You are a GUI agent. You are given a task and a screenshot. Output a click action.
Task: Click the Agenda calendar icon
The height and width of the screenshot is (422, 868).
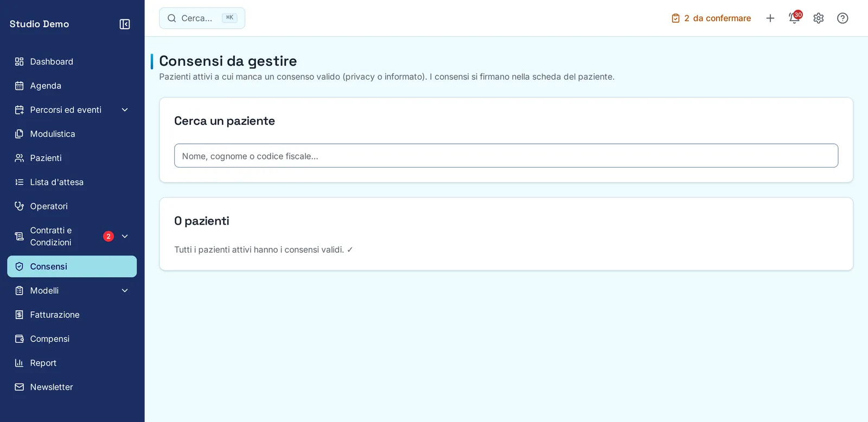coord(20,86)
